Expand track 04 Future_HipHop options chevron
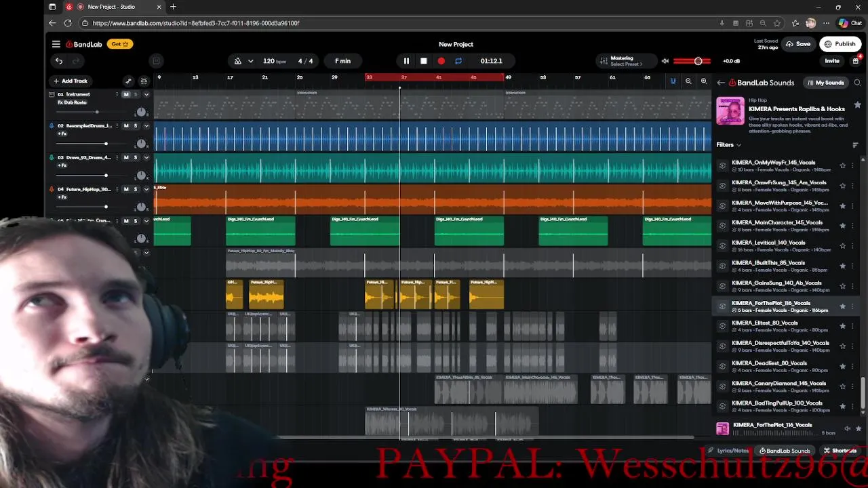Screen dimensions: 868x488 click(x=146, y=189)
